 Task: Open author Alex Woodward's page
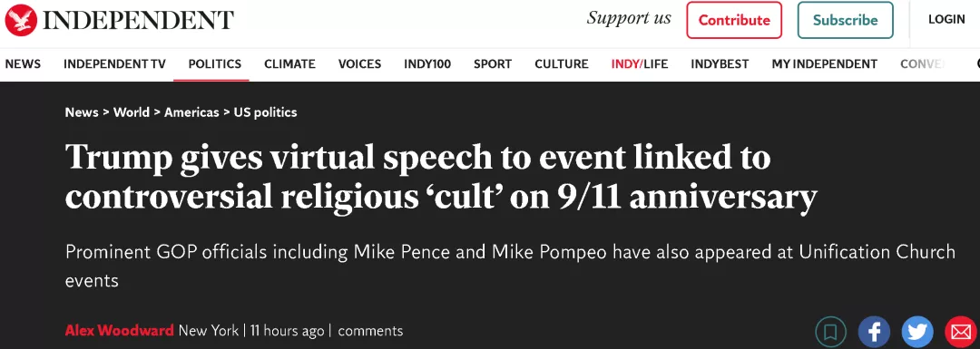(x=120, y=330)
